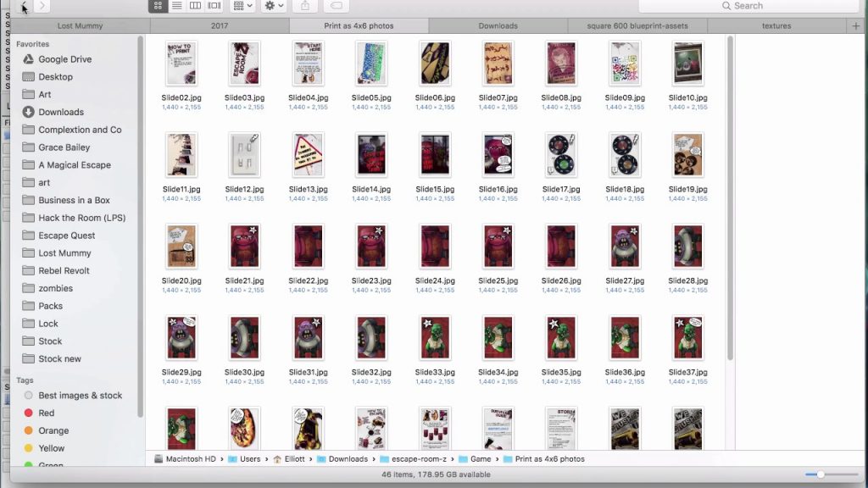Open Escape Quest folder in sidebar
Screen dimensions: 868x488
[66, 236]
